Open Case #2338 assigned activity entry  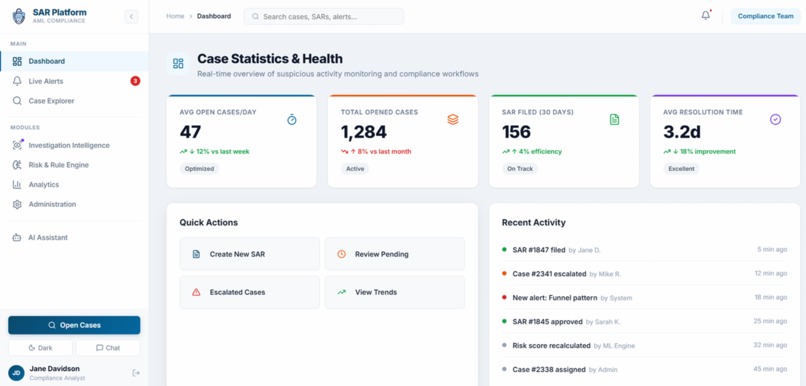645,370
